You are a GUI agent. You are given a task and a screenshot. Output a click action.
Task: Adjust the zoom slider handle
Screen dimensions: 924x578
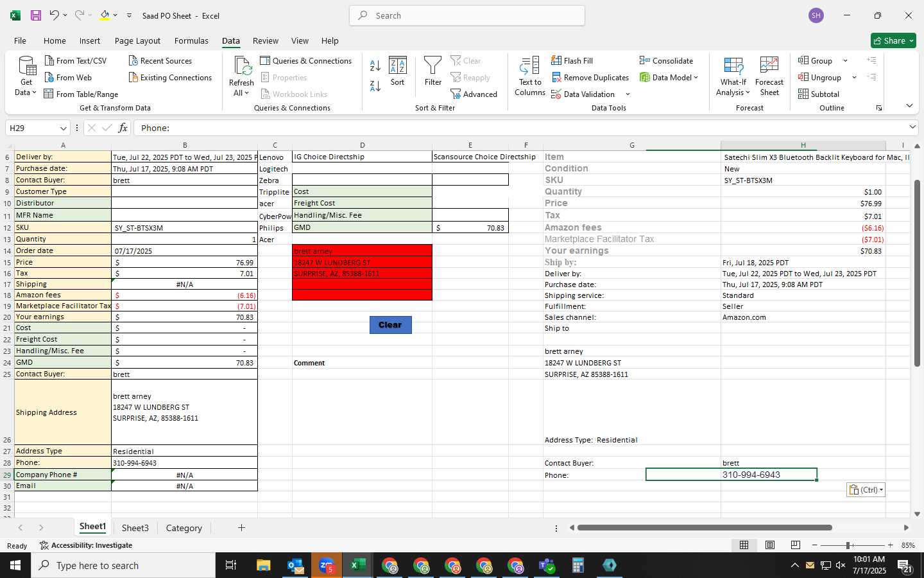tap(848, 545)
